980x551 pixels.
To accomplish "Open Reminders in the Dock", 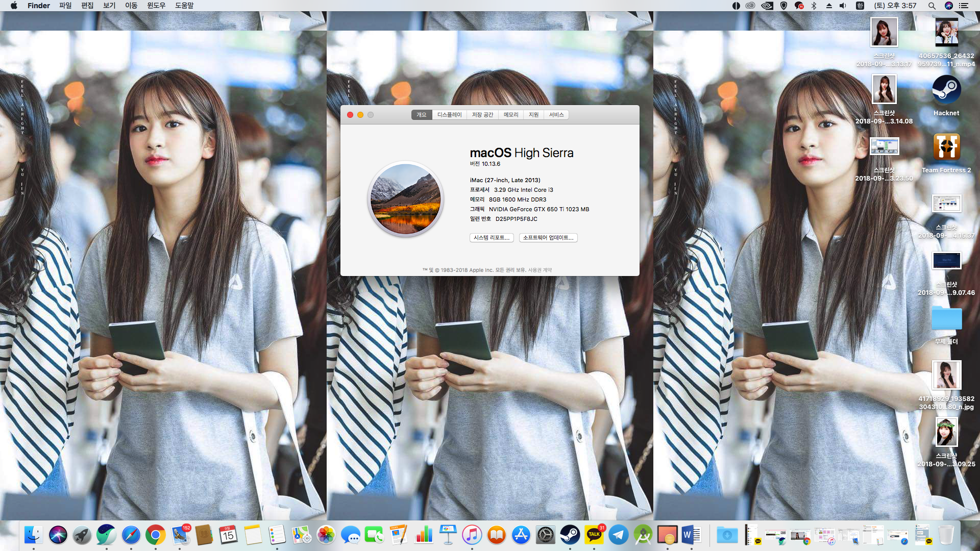I will (277, 535).
